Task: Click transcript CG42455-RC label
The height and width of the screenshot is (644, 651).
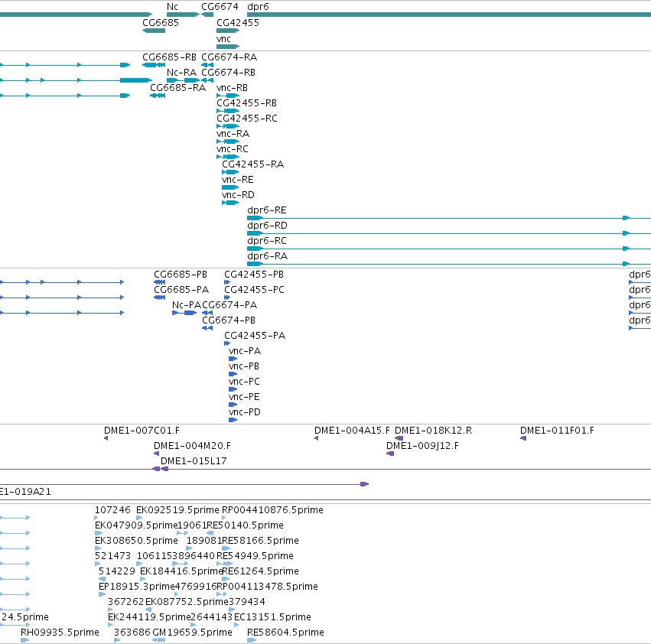Action: pos(246,119)
